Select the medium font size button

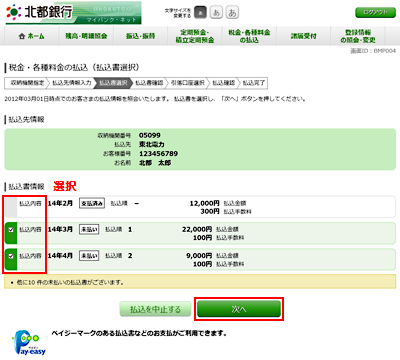(216, 13)
